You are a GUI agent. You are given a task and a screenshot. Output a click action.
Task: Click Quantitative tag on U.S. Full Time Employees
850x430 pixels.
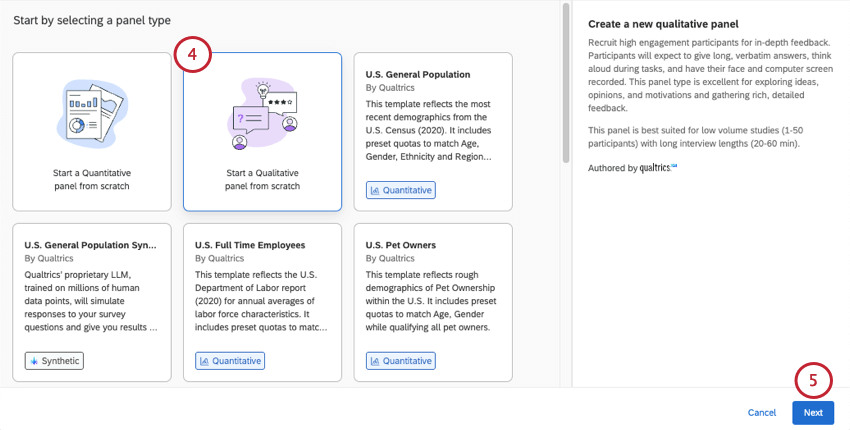229,361
